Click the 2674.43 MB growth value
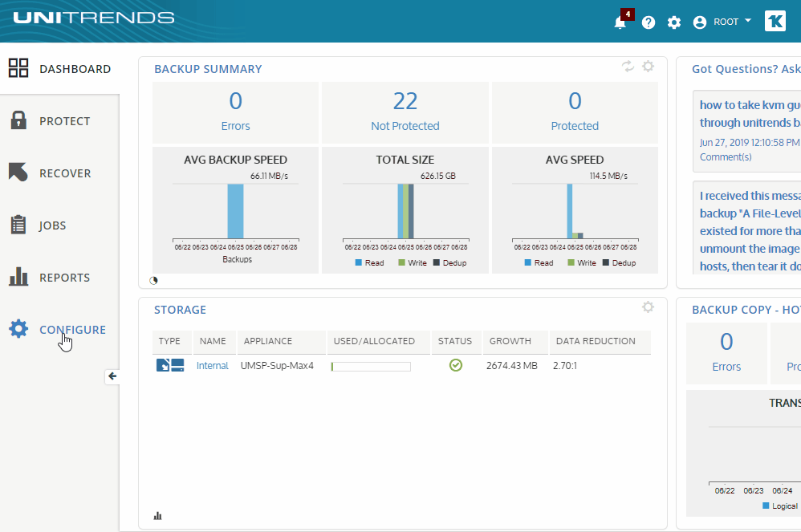Image resolution: width=801 pixels, height=532 pixels. (512, 366)
